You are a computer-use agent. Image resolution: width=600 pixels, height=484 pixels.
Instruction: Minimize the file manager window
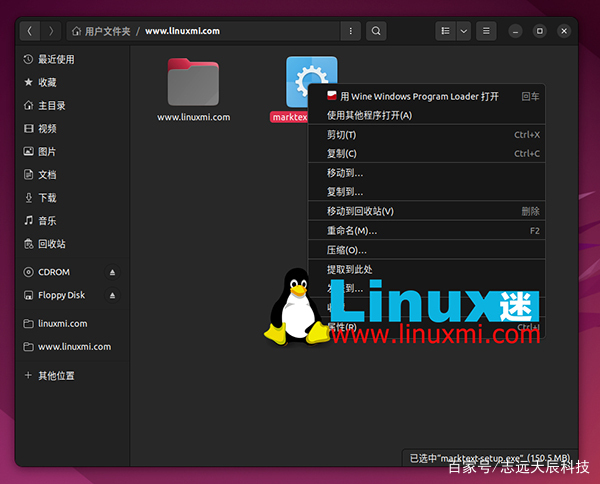click(515, 31)
